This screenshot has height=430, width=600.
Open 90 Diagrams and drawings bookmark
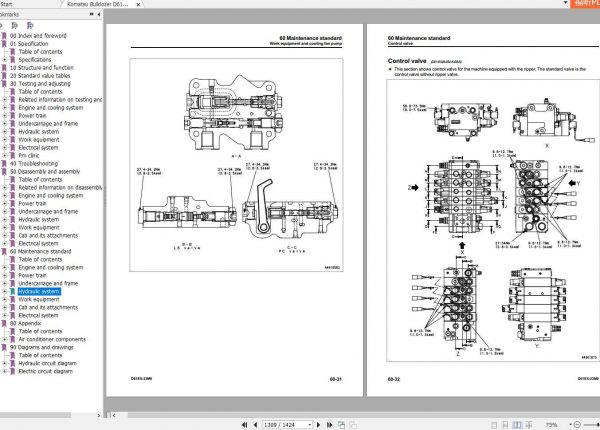42,348
